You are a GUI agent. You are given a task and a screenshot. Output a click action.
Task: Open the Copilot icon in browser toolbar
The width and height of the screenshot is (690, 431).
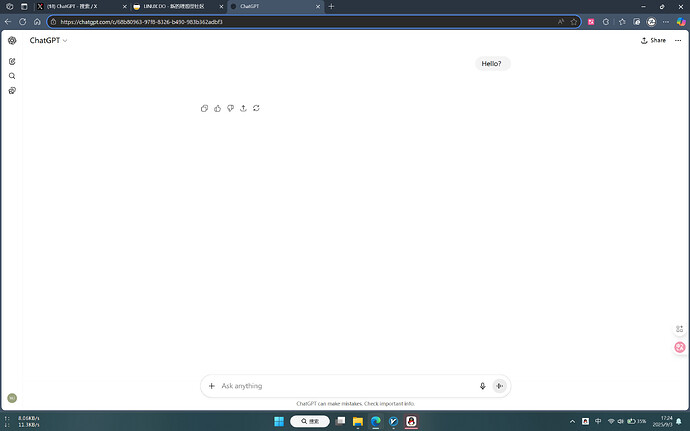(x=681, y=22)
